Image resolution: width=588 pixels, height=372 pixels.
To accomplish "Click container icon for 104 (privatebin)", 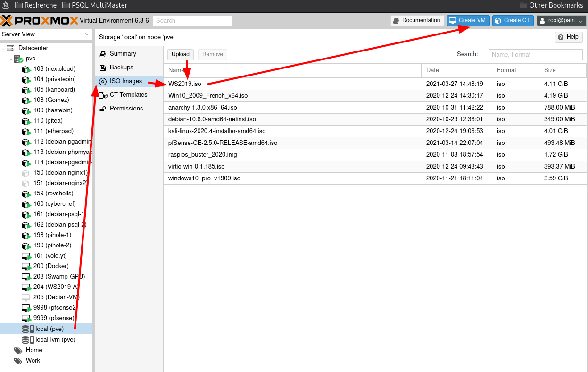I will click(26, 79).
